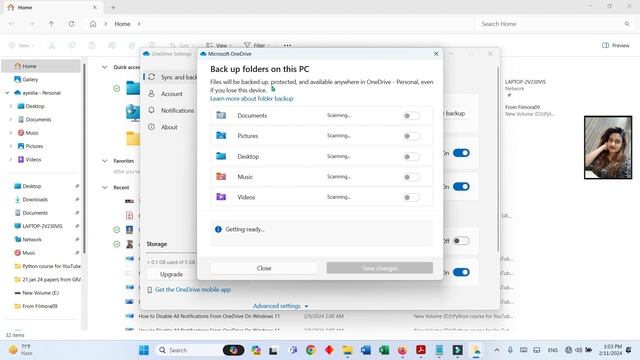Click the Videos folder icon in backup list
This screenshot has height=360, width=640.
click(221, 197)
